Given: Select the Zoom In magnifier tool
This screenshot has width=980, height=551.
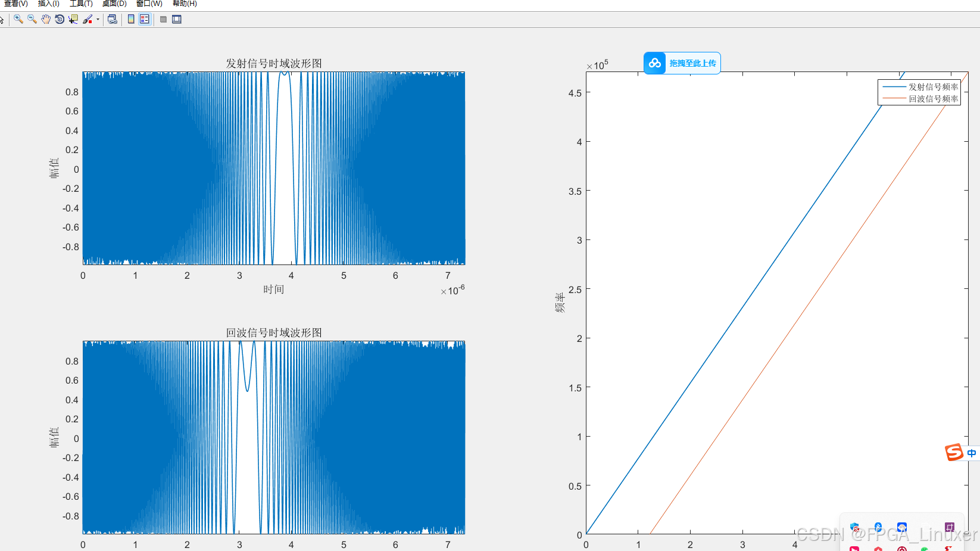Looking at the screenshot, I should tap(18, 19).
